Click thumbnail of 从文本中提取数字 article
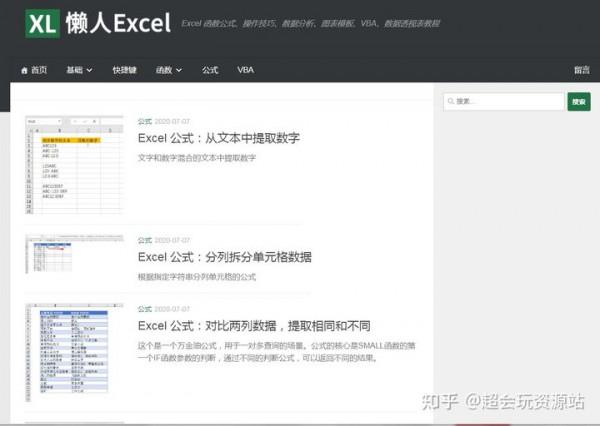 (x=74, y=165)
